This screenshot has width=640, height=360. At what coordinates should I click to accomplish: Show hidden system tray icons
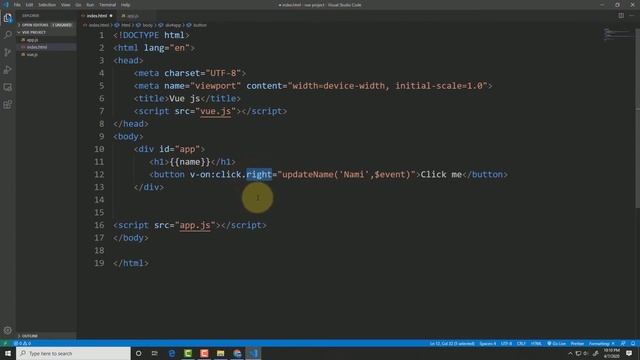pos(570,353)
